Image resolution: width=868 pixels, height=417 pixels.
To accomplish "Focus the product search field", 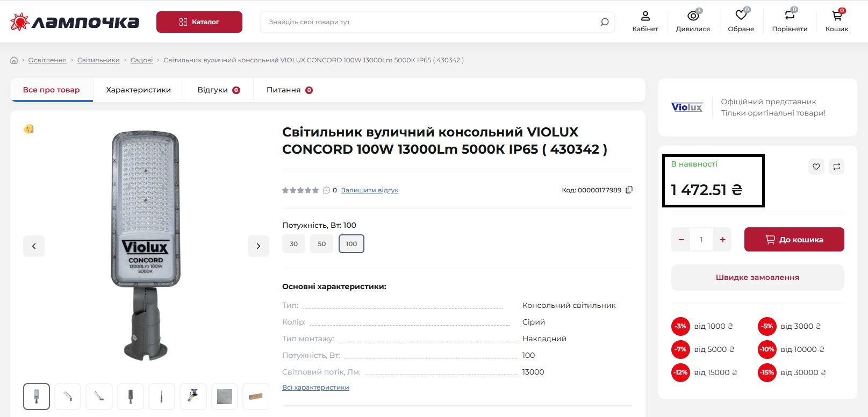I will [430, 22].
